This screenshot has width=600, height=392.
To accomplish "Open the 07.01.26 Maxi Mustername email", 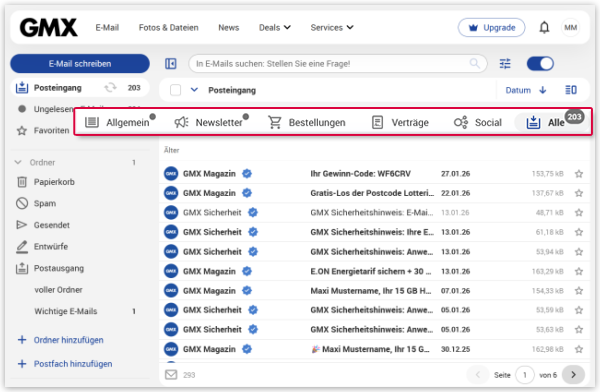I will [x=374, y=291].
